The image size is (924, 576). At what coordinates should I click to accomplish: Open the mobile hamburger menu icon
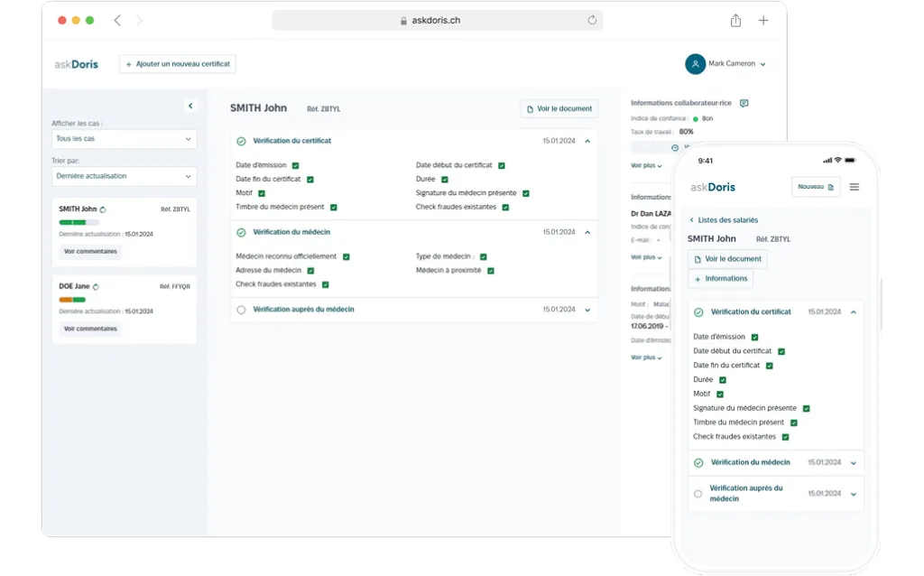coord(855,187)
